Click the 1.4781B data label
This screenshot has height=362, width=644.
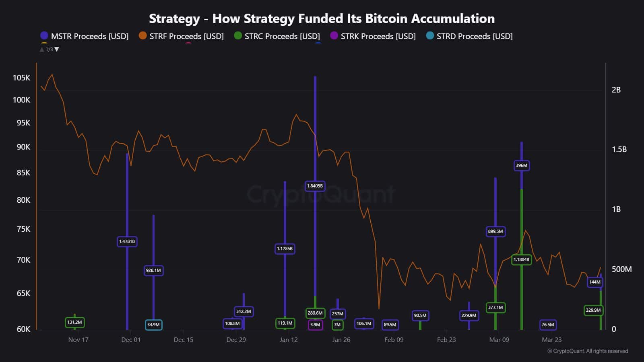tap(127, 241)
